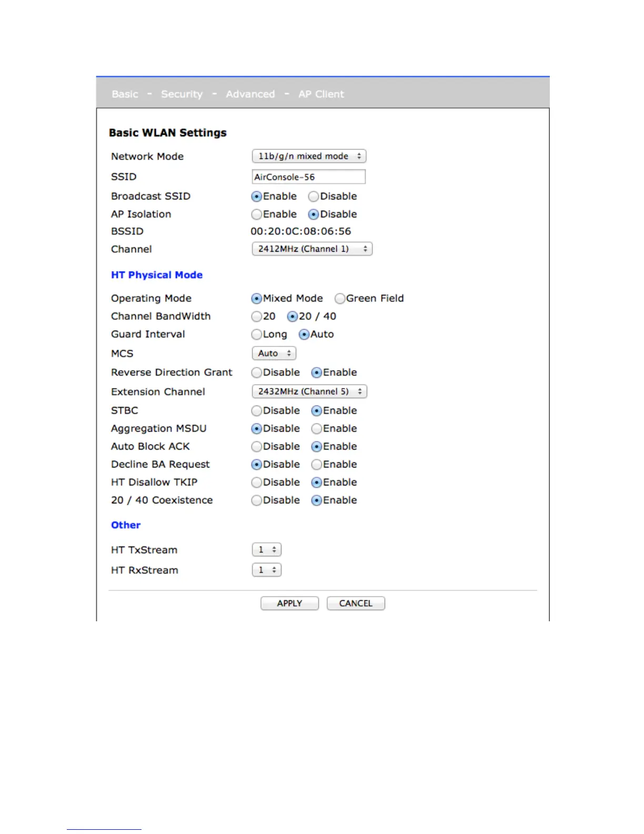The height and width of the screenshot is (834, 644).
Task: Select Disable for Broadcast SSID
Action: point(314,196)
